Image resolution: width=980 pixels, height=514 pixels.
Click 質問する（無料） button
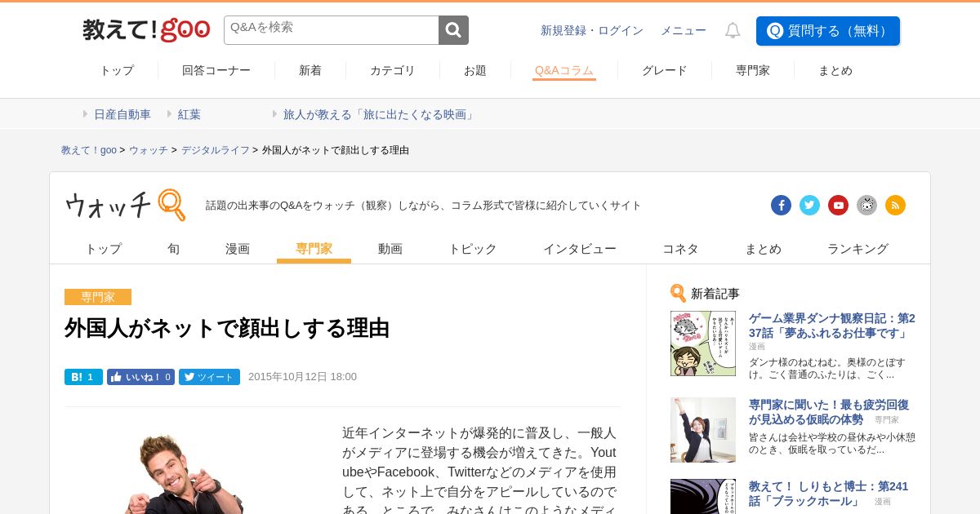pyautogui.click(x=828, y=31)
